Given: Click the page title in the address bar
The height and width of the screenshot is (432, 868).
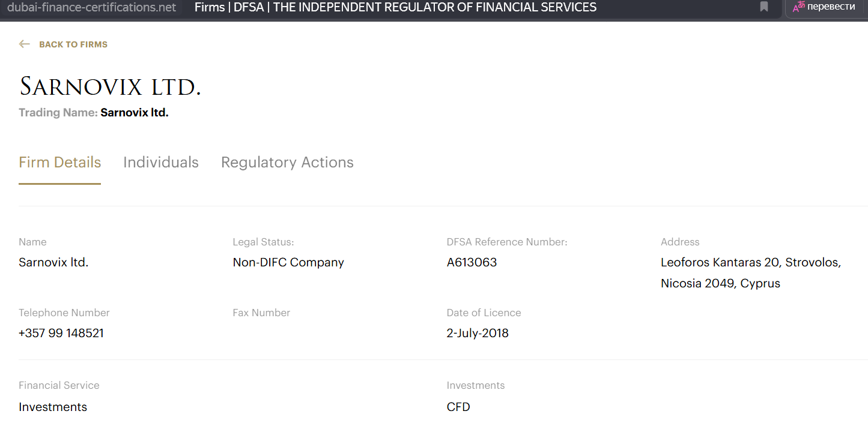Looking at the screenshot, I should pyautogui.click(x=395, y=7).
